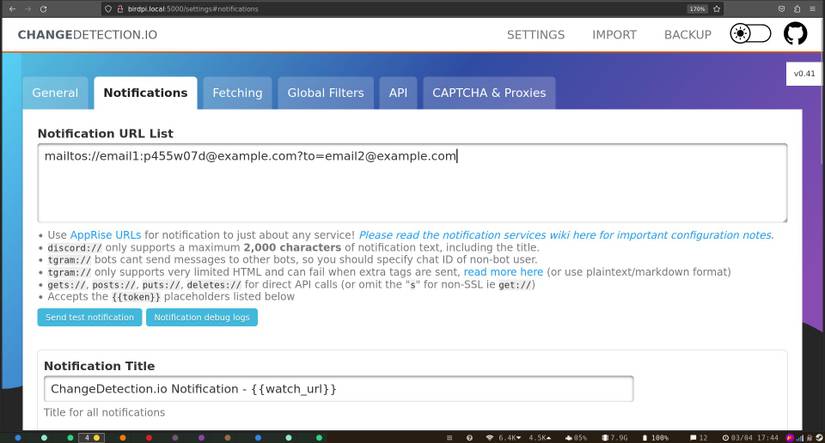The height and width of the screenshot is (443, 825).
Task: Open the CAPTCHA & Proxies tab
Action: [489, 93]
